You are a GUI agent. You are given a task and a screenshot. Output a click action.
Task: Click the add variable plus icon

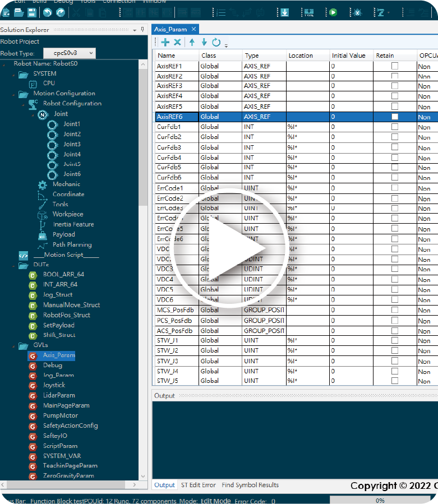point(165,42)
